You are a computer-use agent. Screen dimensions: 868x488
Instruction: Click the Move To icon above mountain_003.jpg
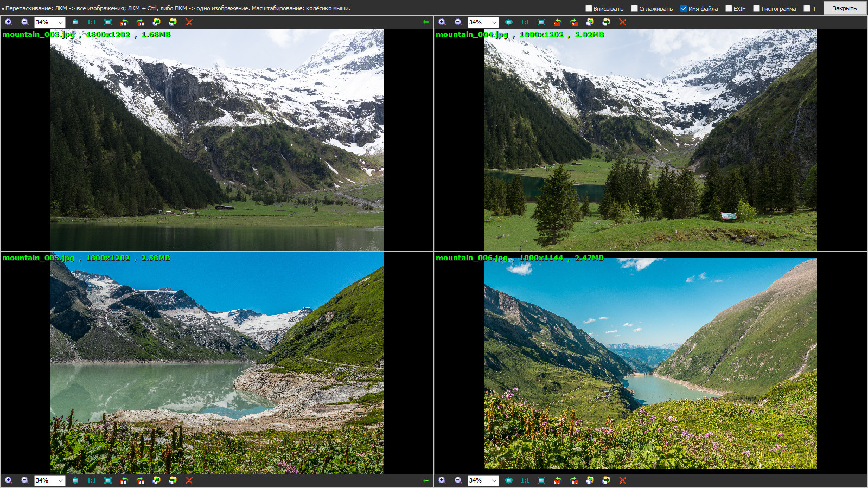point(173,22)
